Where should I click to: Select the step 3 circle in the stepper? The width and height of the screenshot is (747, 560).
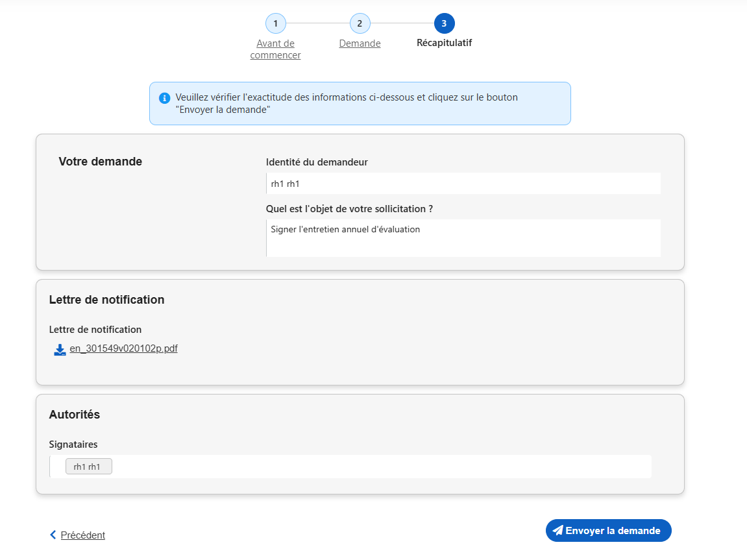(444, 23)
